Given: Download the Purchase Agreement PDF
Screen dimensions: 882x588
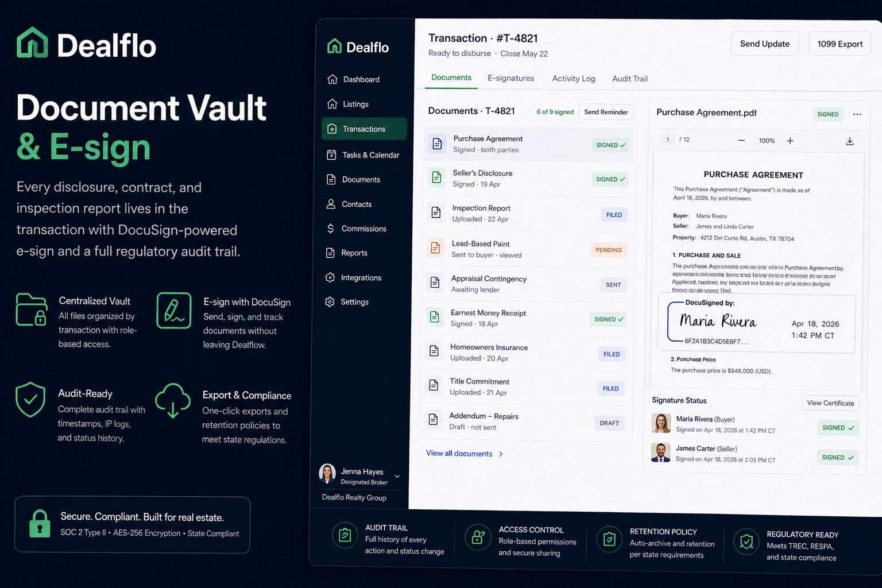Looking at the screenshot, I should tap(850, 141).
